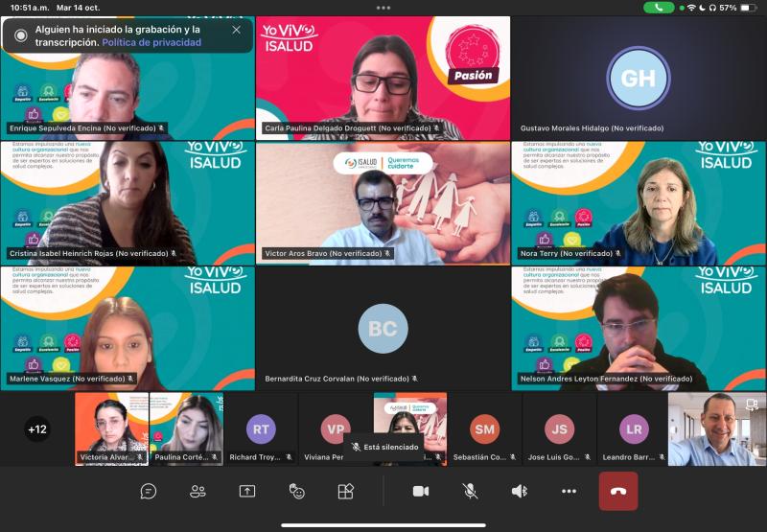Show the +12 additional participants
Screen dimensions: 767x532
click(x=37, y=429)
